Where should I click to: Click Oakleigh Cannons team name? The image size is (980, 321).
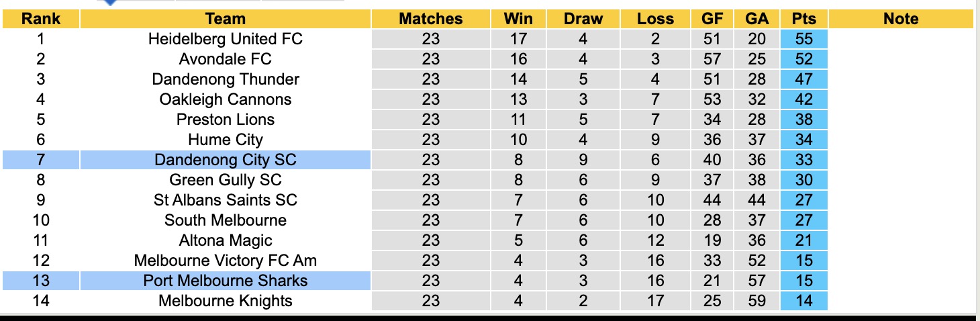click(x=226, y=99)
